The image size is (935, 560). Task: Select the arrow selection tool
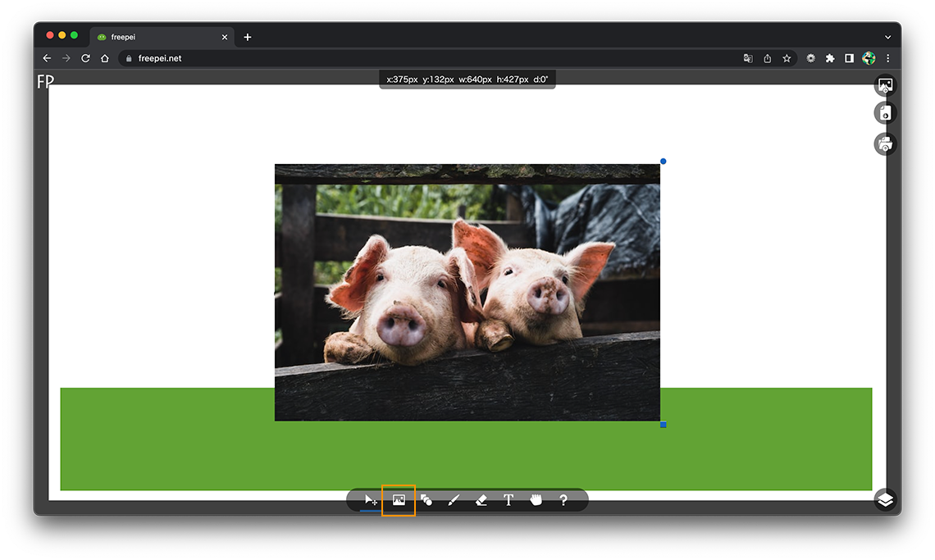click(x=371, y=500)
